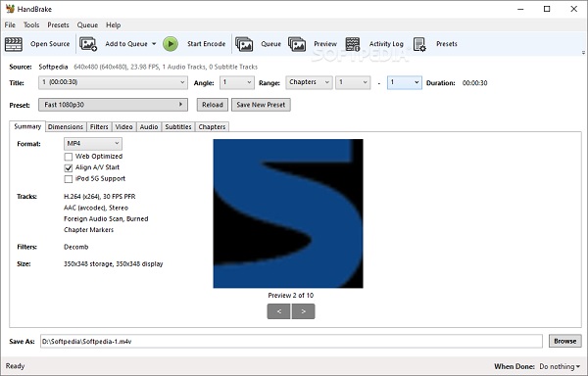Screen dimensions: 588x376
Task: Click the 'Ready' status text
Action: [x=15, y=366]
